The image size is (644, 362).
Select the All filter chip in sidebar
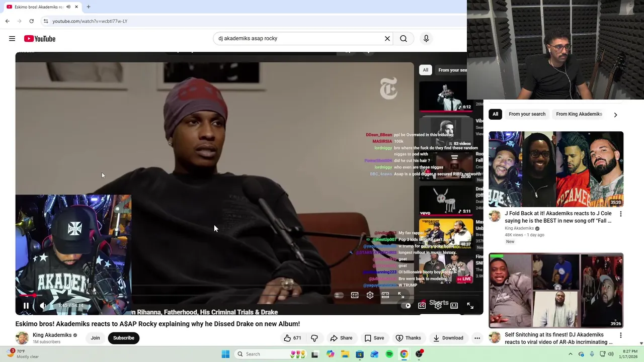pos(495,114)
